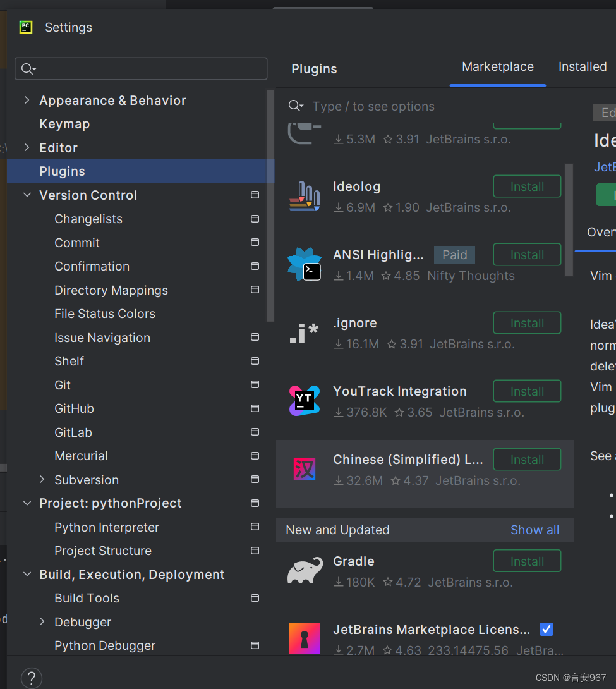This screenshot has width=616, height=689.
Task: Click project-level icon next to Project: pythonProject
Action: [255, 503]
